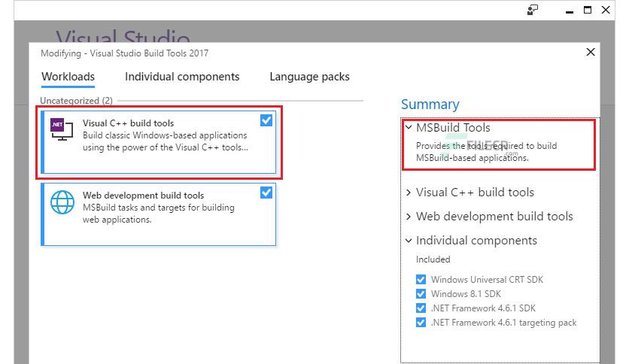Collapse Individual components summary section
Screen dimensions: 629x364
409,241
